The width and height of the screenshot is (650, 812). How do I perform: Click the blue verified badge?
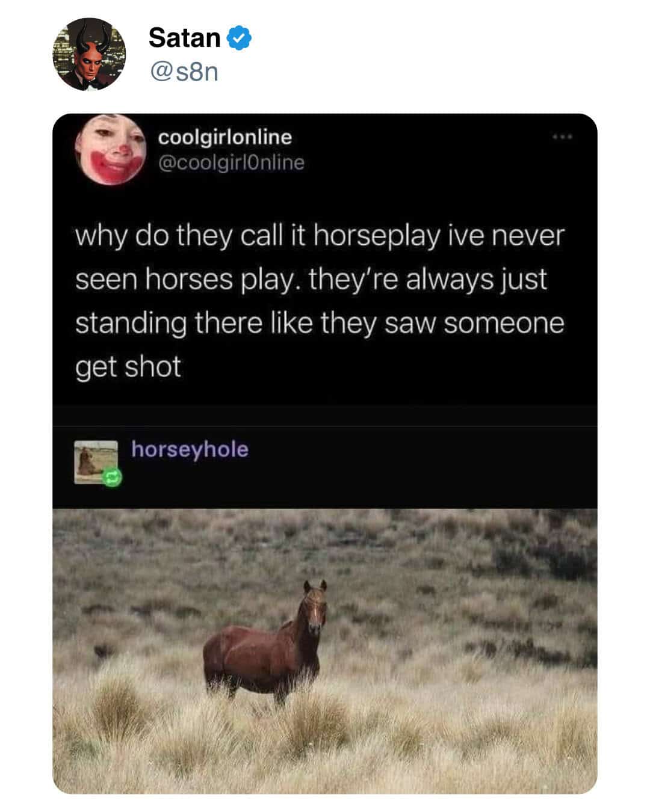[239, 38]
